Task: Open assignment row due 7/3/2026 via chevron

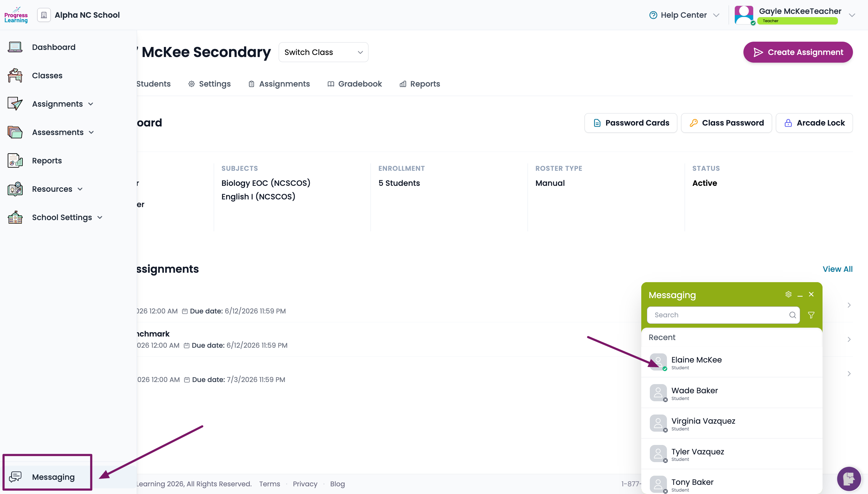Action: tap(849, 373)
